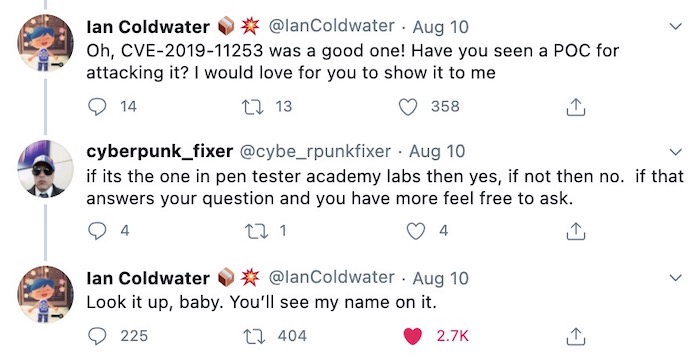Open more options chevron on first tweet
The image size is (700, 363).
click(x=676, y=26)
